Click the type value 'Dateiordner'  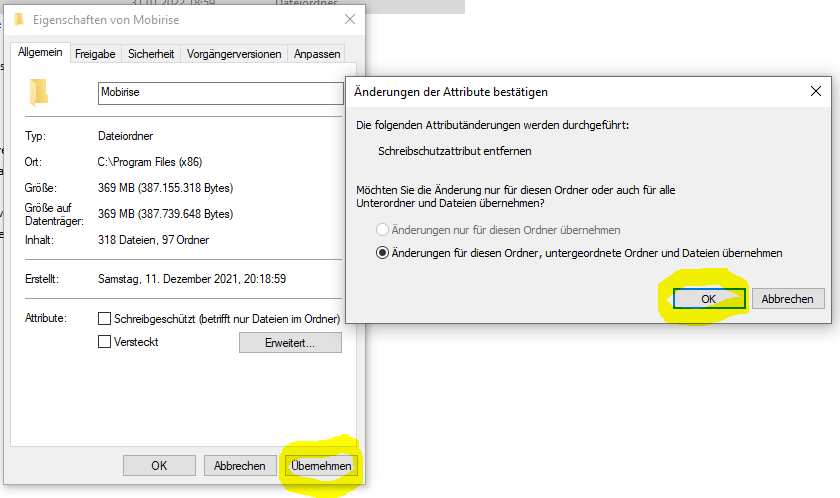[x=125, y=136]
